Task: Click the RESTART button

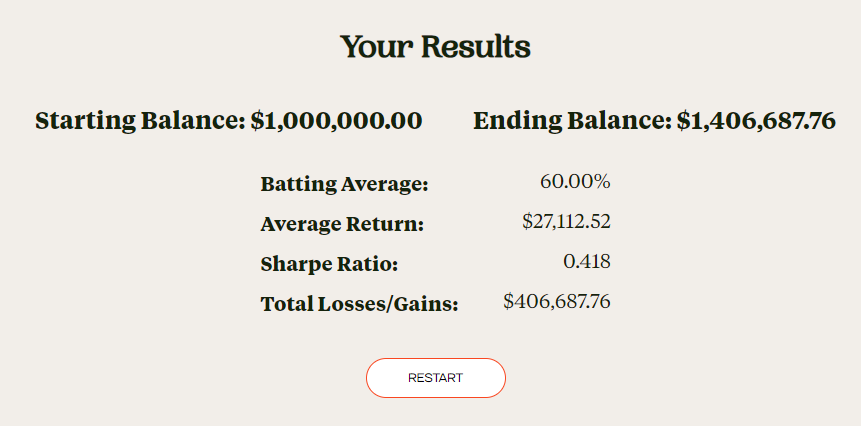Action: [x=435, y=378]
